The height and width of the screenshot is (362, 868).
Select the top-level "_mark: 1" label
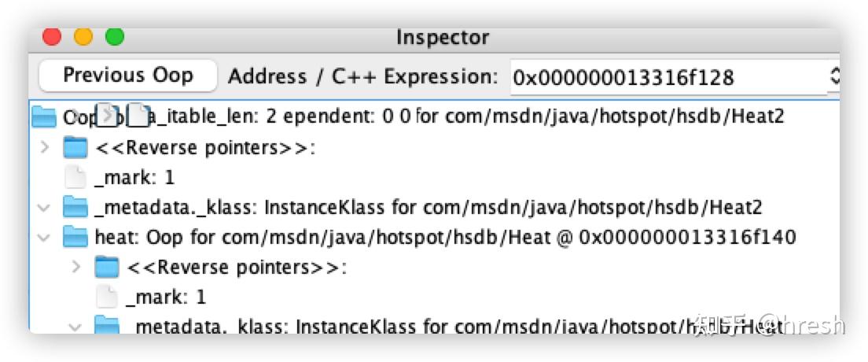[134, 177]
